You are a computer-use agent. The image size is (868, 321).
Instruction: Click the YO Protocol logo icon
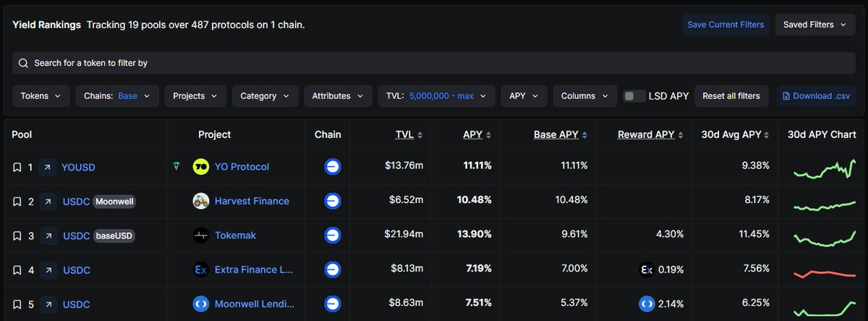pos(201,167)
